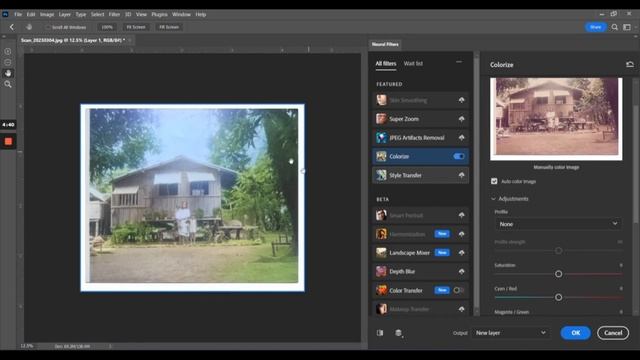Screen dimensions: 640x360
Task: Click the orange-red stop recording square
Action: (x=8, y=142)
